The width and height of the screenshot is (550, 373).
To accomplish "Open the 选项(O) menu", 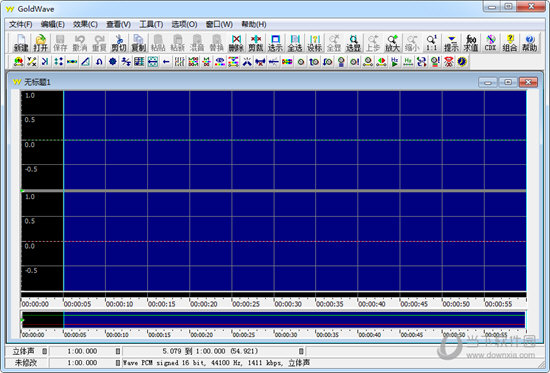I will tap(184, 24).
